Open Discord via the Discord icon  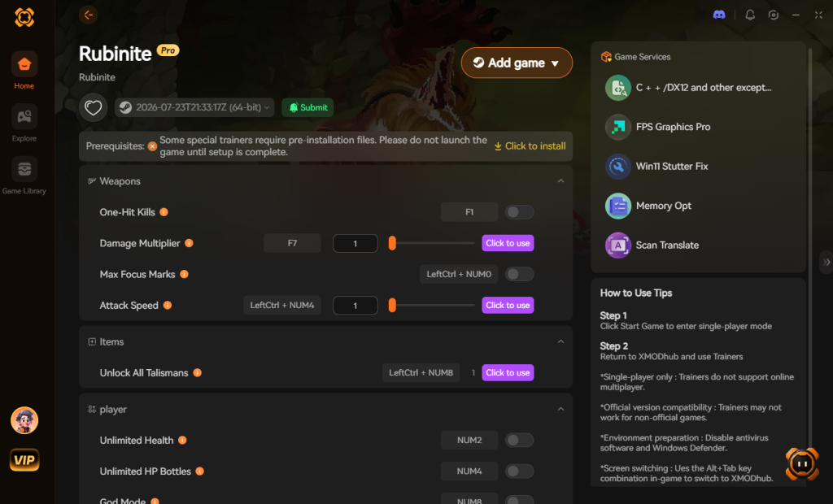(719, 15)
